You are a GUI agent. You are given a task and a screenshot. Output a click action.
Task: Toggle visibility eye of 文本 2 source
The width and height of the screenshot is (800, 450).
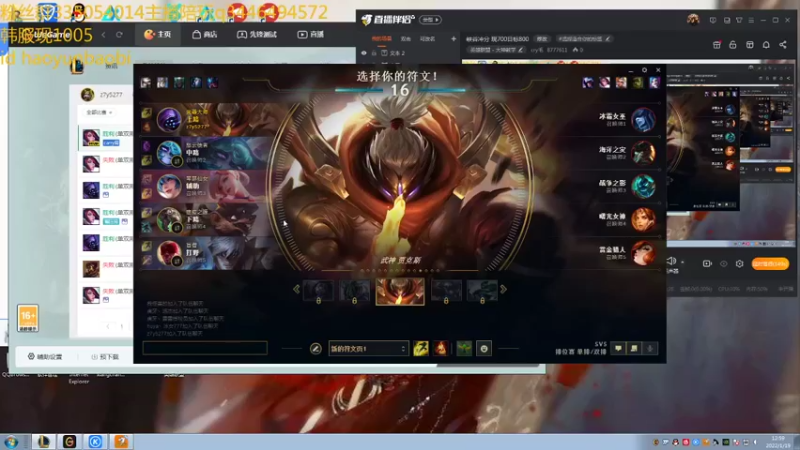click(364, 53)
